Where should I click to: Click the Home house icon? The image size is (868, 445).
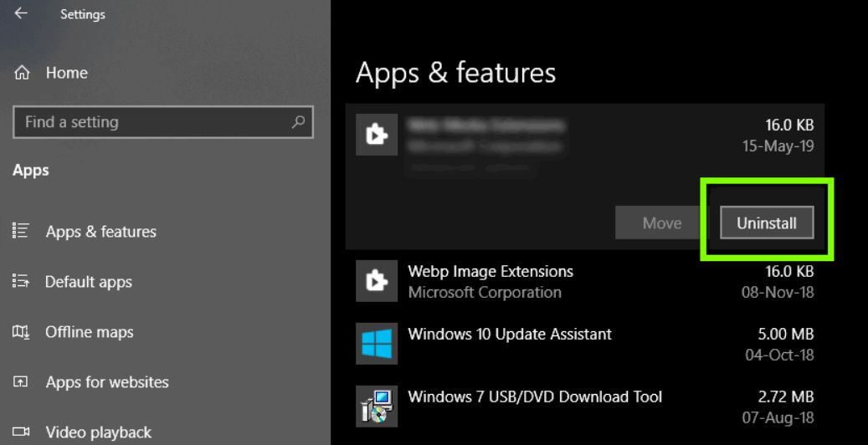click(x=22, y=73)
